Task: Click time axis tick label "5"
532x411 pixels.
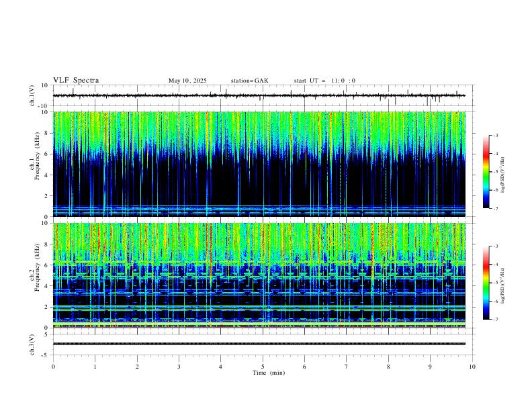Action: pyautogui.click(x=263, y=367)
